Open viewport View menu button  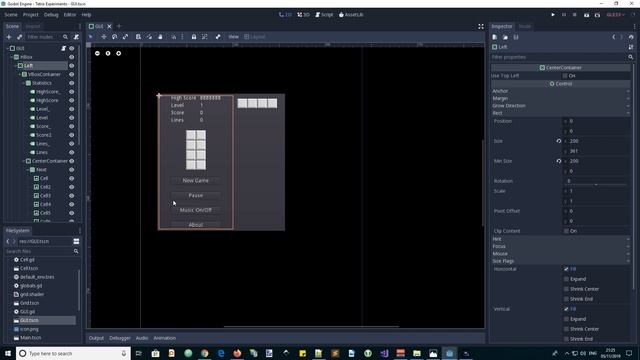[x=233, y=37]
